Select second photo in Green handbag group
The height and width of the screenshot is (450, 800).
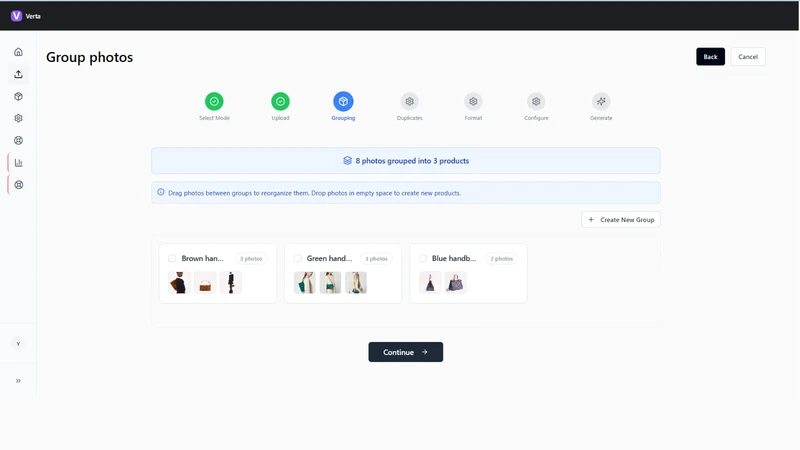coord(330,283)
